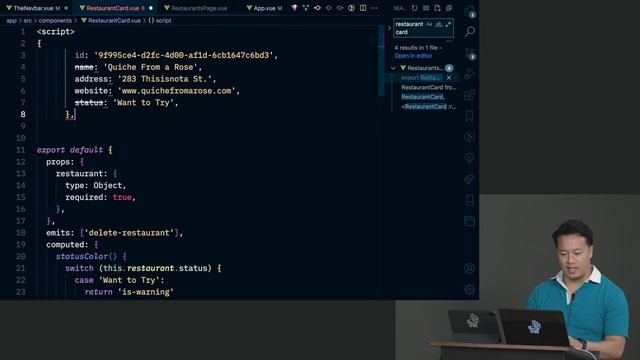Screen dimensions: 640x360
Task: Open the Search magnifier view in activity bar
Action: [470, 31]
